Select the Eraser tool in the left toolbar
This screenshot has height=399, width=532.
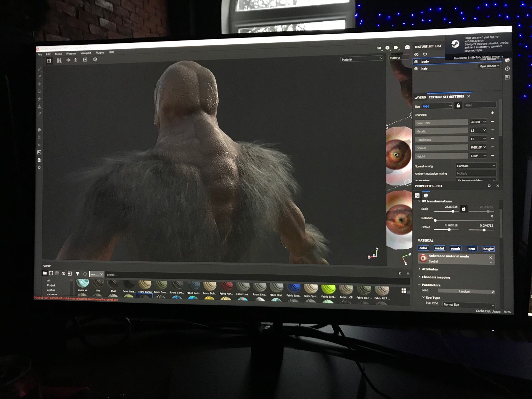pyautogui.click(x=40, y=77)
